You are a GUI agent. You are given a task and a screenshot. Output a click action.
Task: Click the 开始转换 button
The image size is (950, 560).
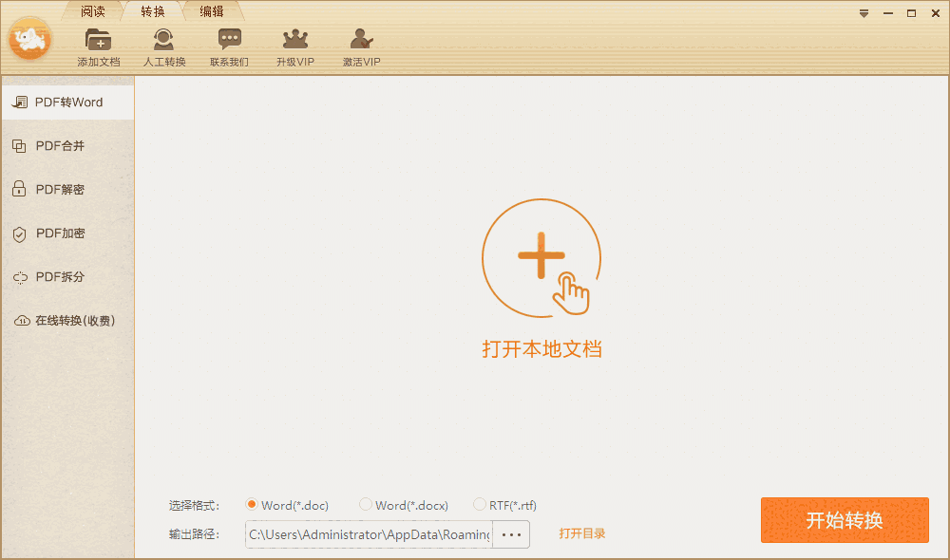[845, 520]
